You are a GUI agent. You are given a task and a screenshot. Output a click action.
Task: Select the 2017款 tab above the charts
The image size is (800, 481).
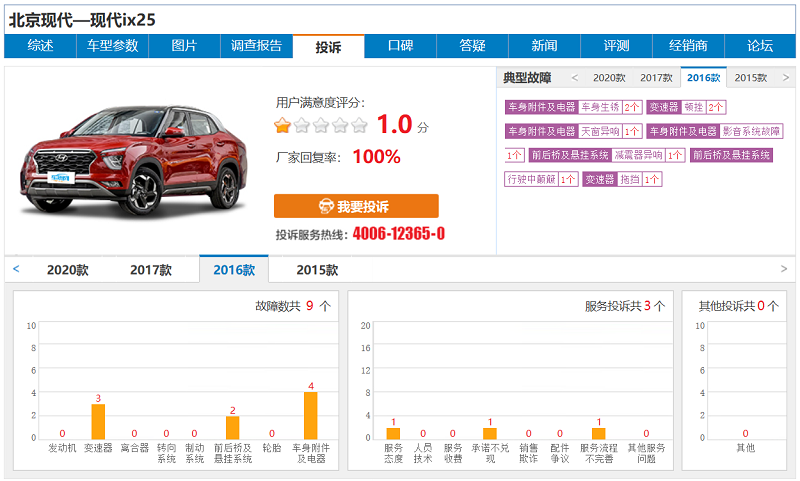click(x=151, y=270)
